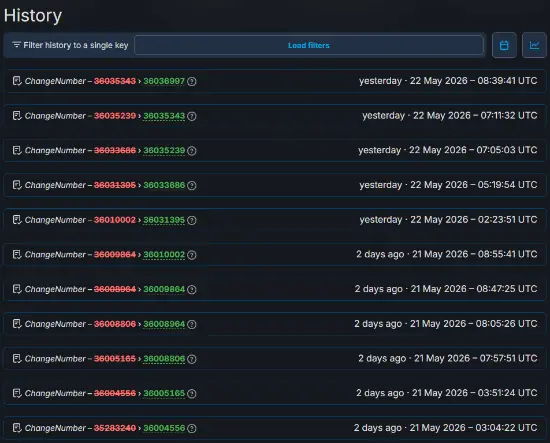550x443 pixels.
Task: Open green change number 36031395
Action: [x=164, y=220]
